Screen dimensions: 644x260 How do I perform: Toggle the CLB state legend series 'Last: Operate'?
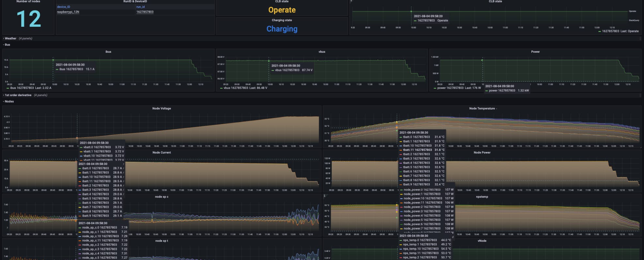tap(620, 31)
